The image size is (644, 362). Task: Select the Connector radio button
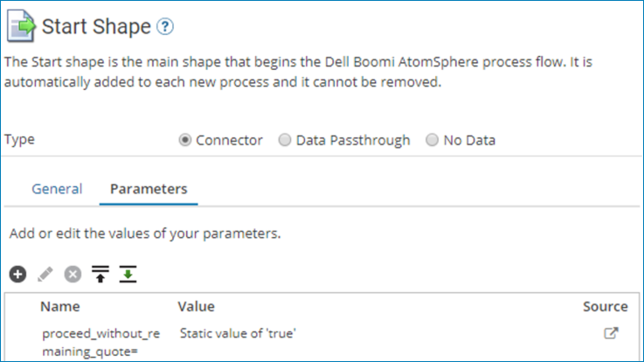[185, 140]
